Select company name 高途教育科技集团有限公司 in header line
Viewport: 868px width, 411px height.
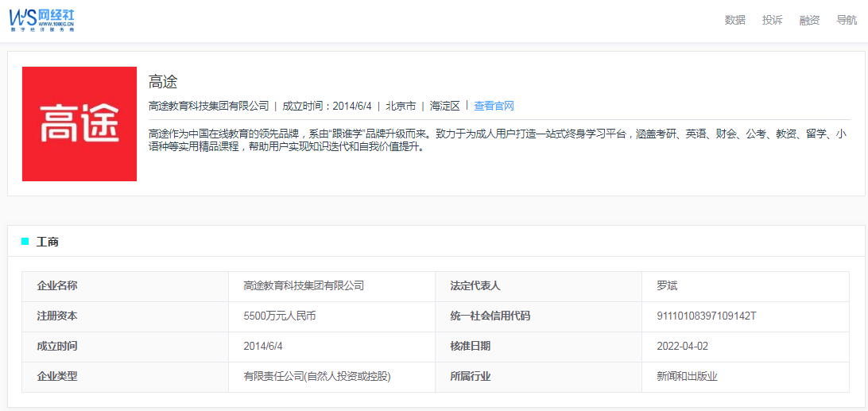tap(209, 106)
